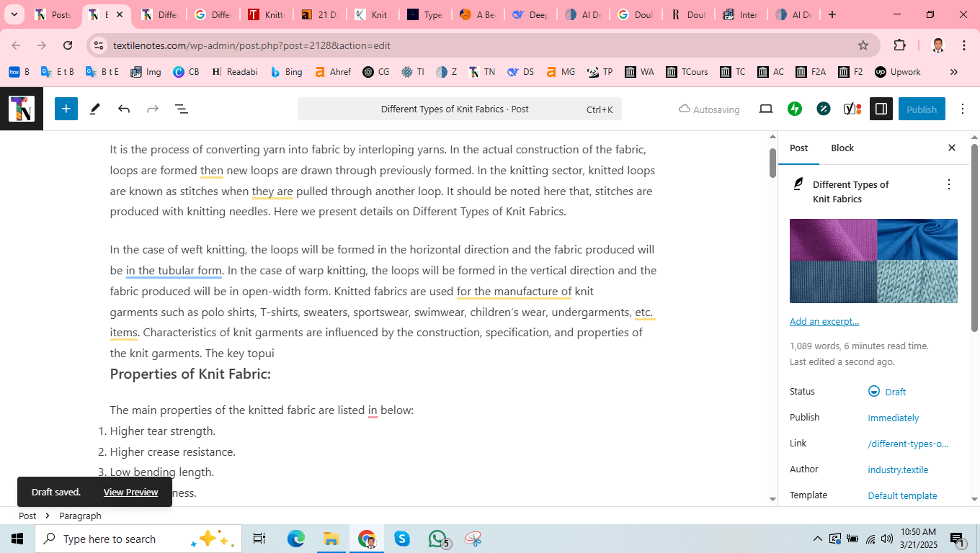Screen dimensions: 980x553
Task: Click the block inserter plus button
Action: [x=66, y=109]
